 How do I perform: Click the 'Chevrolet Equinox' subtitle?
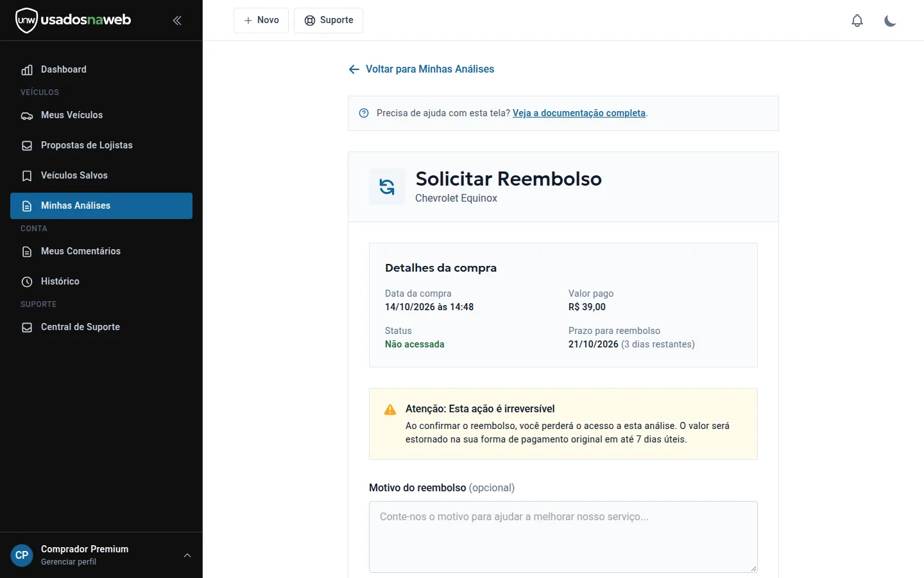(456, 198)
